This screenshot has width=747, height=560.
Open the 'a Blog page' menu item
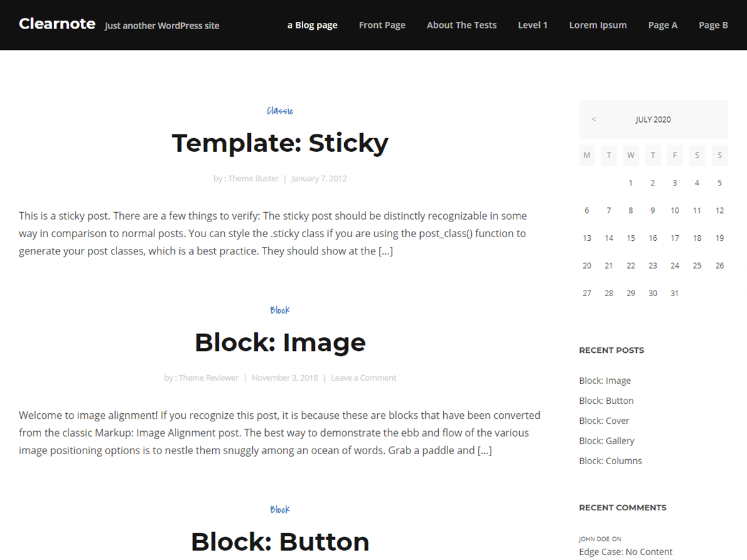pos(312,26)
